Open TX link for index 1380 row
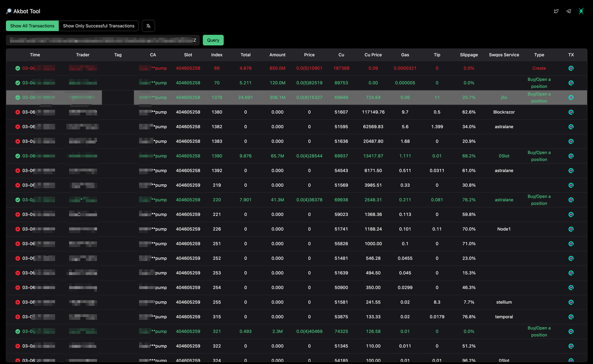593x364 pixels. coord(571,112)
